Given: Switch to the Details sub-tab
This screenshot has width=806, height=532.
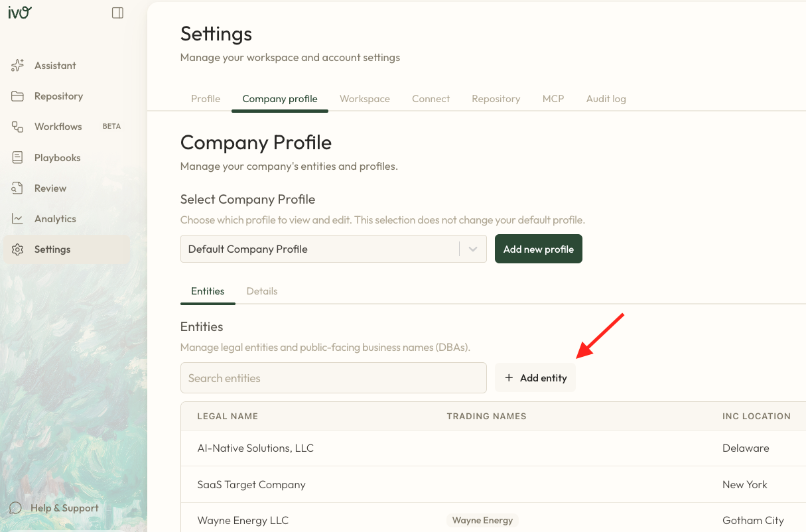Looking at the screenshot, I should (262, 291).
